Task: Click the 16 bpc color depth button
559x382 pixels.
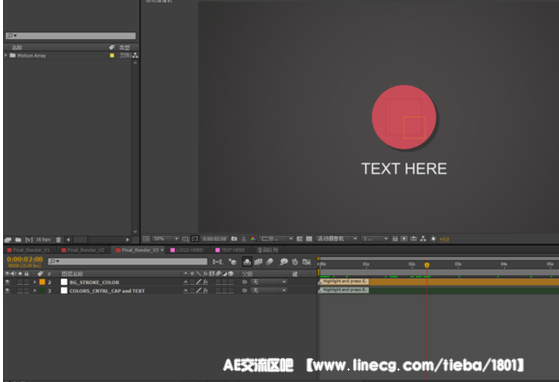Action: pyautogui.click(x=43, y=240)
